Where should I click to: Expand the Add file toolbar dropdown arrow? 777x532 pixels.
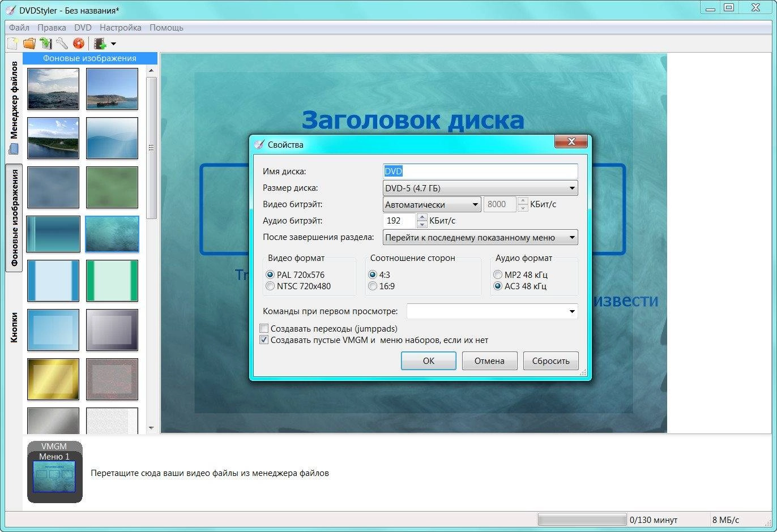[x=113, y=44]
